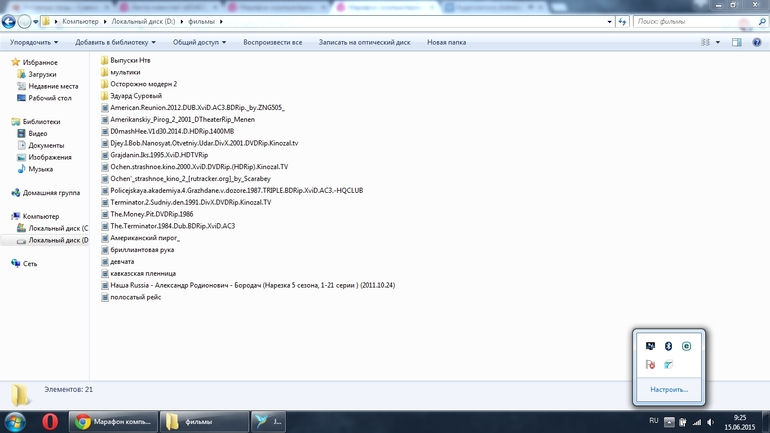
Task: Select кавказская пленница file
Action: pyautogui.click(x=138, y=273)
